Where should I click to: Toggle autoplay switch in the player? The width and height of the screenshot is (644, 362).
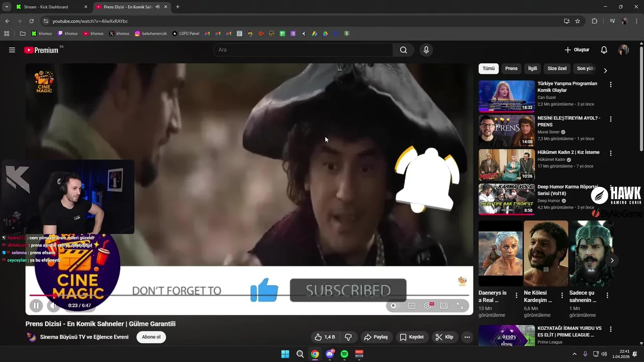pos(393,305)
